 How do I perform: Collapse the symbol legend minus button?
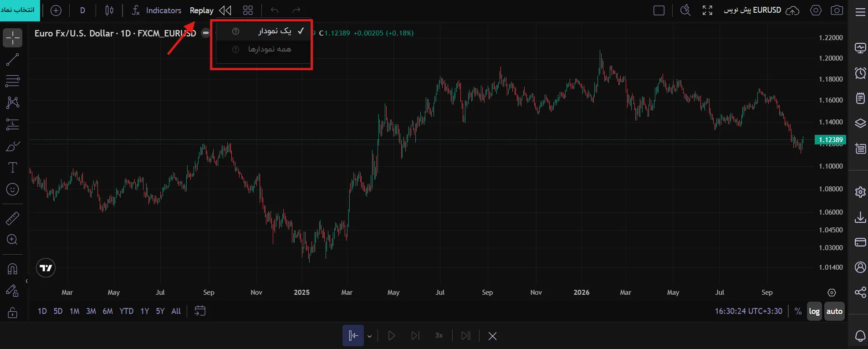[206, 33]
